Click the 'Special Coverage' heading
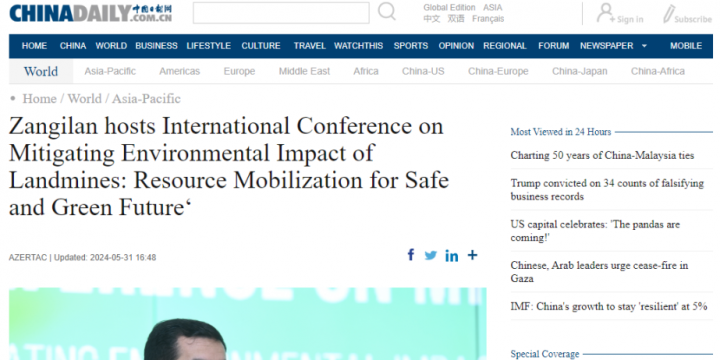The width and height of the screenshot is (720, 360). tap(545, 354)
